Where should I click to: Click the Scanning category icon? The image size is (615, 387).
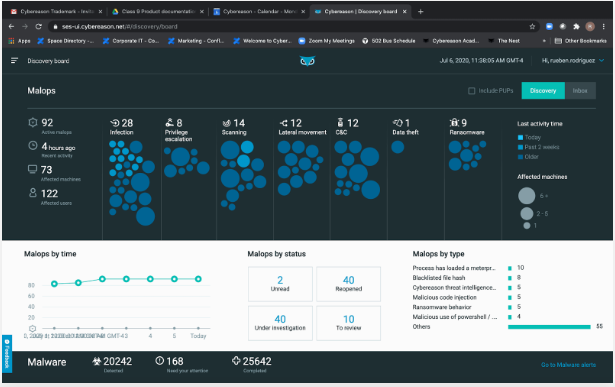227,123
